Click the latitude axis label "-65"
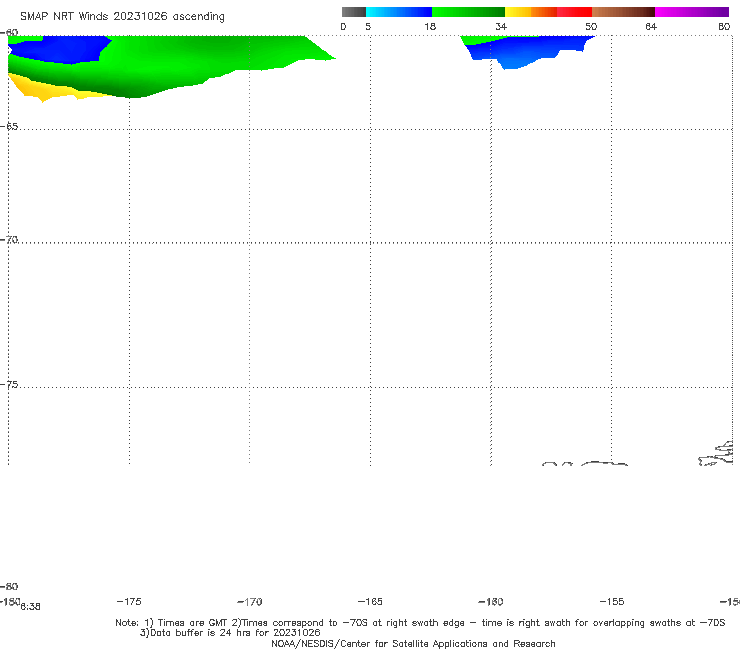Viewport: 740px width, 650px height. [x=9, y=127]
